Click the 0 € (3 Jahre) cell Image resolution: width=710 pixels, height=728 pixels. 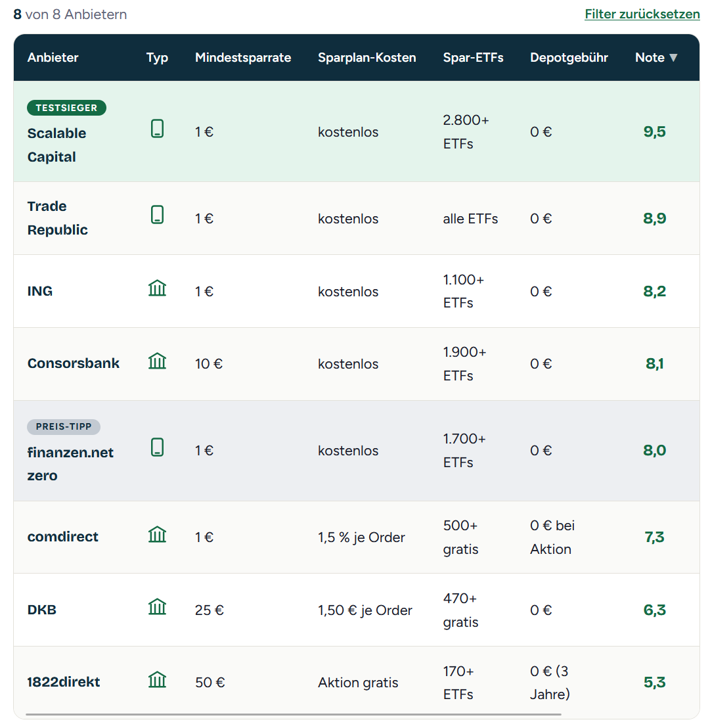coord(550,683)
